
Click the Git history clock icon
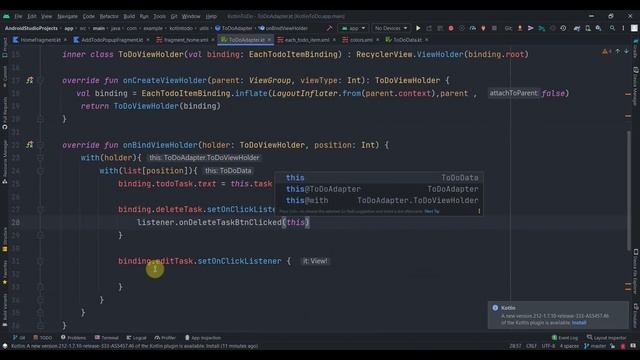[563, 28]
